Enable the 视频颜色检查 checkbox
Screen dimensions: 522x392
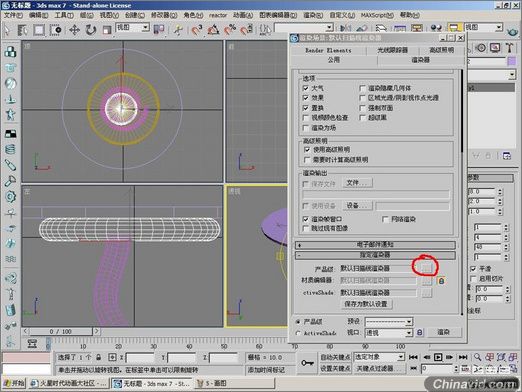click(306, 118)
